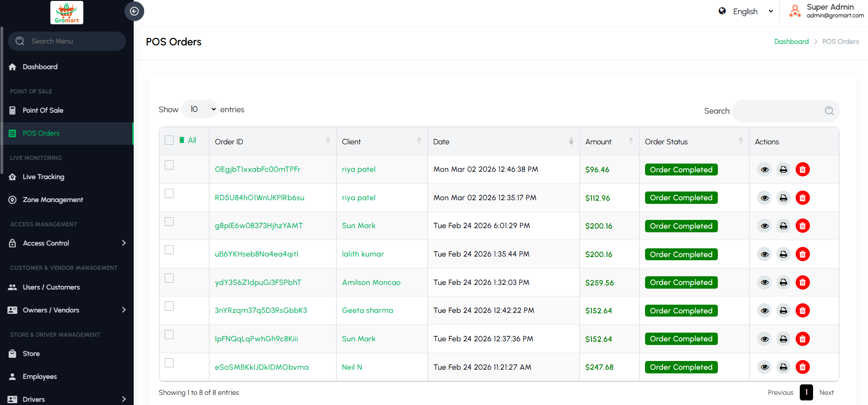Delete Amilson Moncao's order

point(802,283)
